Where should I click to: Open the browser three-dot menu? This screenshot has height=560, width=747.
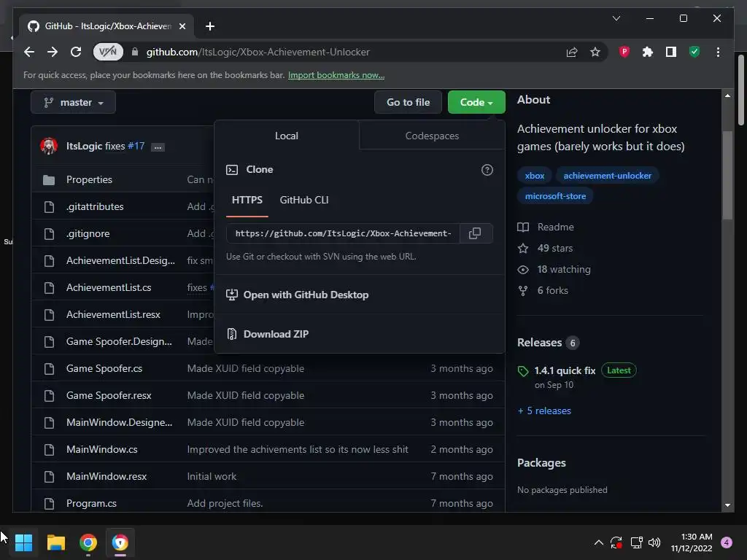[718, 52]
